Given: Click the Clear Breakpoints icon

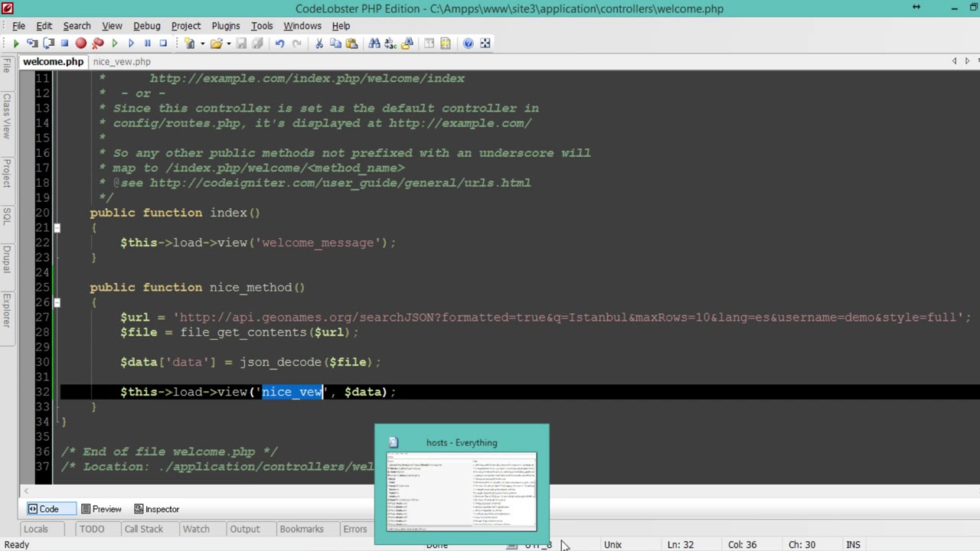Looking at the screenshot, I should coord(97,44).
